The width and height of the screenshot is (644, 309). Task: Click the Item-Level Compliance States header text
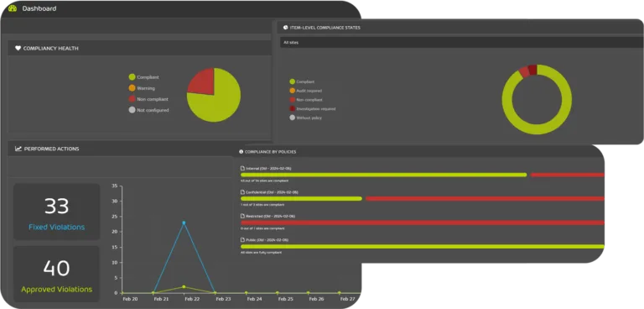pyautogui.click(x=325, y=28)
